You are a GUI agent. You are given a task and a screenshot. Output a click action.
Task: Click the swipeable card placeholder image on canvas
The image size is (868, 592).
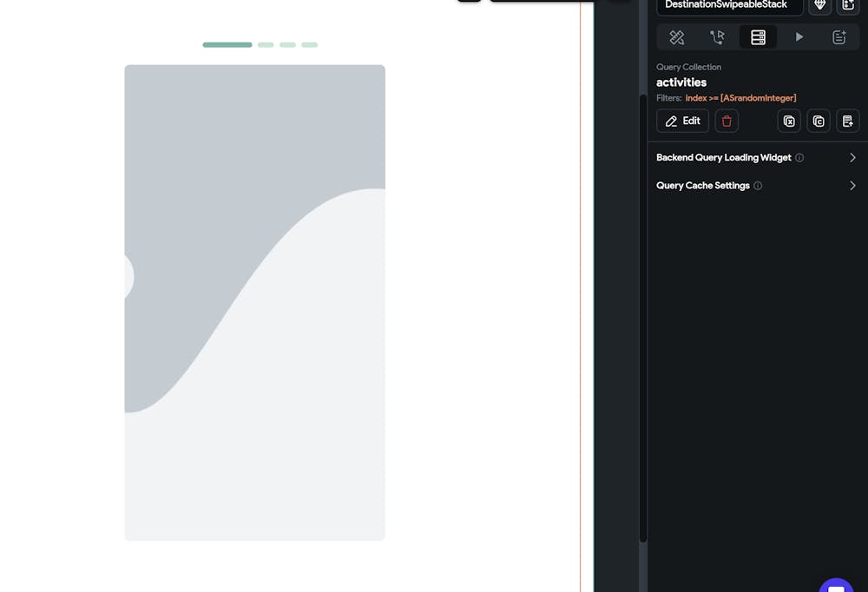254,302
